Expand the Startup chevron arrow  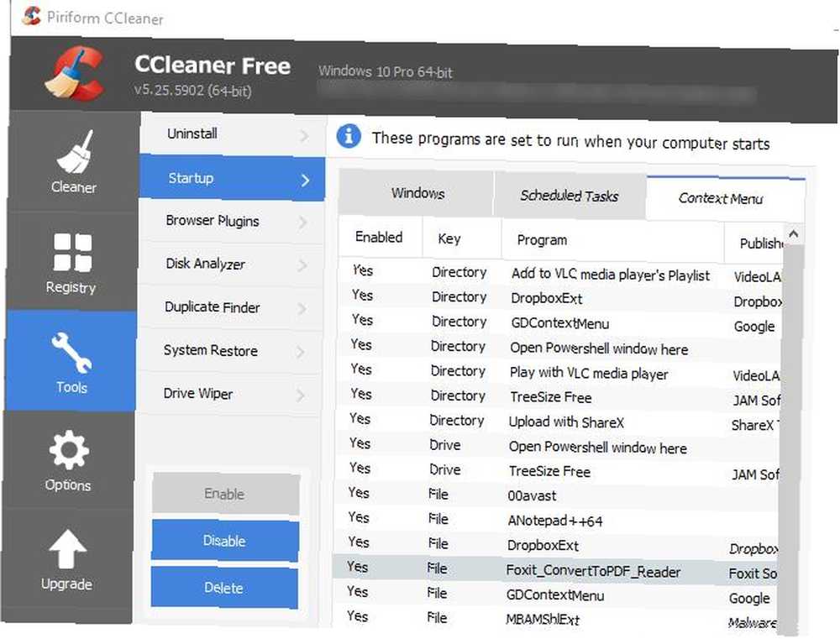[306, 180]
